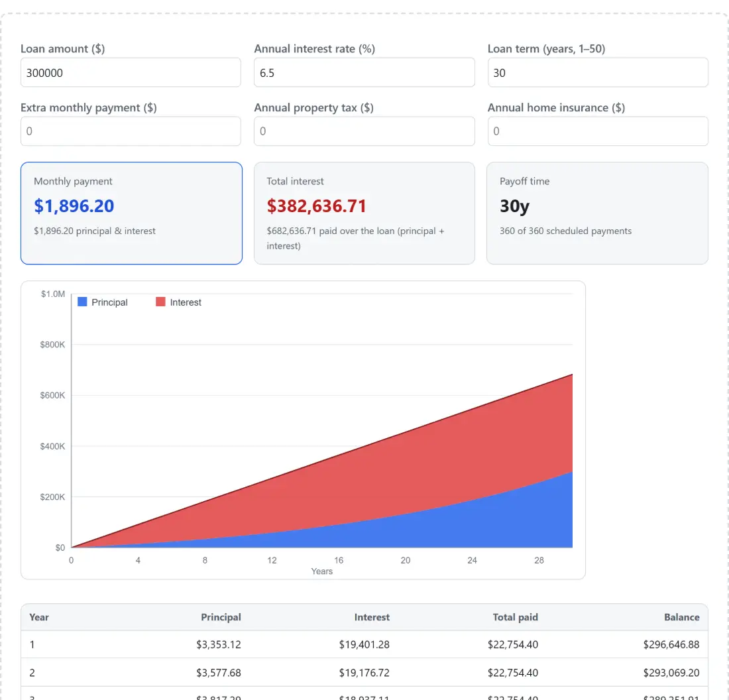Viewport: 729px width, 700px height.
Task: Click the Principal column header
Action: tap(221, 617)
